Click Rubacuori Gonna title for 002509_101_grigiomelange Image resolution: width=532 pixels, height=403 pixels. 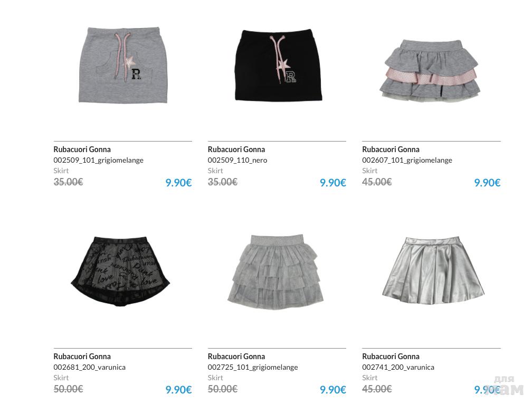[82, 149]
